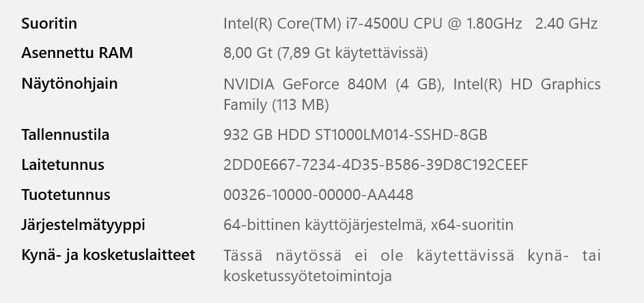Select the 8,00 Gt RAM value
Image resolution: width=644 pixels, height=303 pixels.
click(248, 53)
